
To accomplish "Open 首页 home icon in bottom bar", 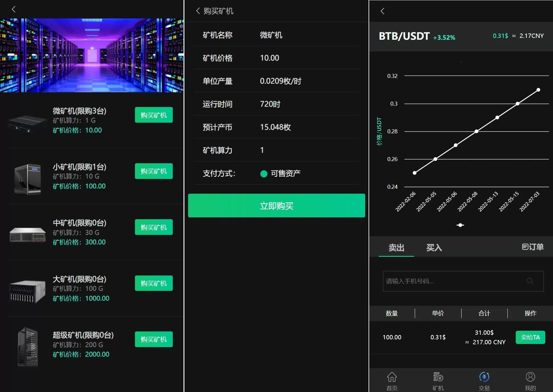I will point(392,381).
